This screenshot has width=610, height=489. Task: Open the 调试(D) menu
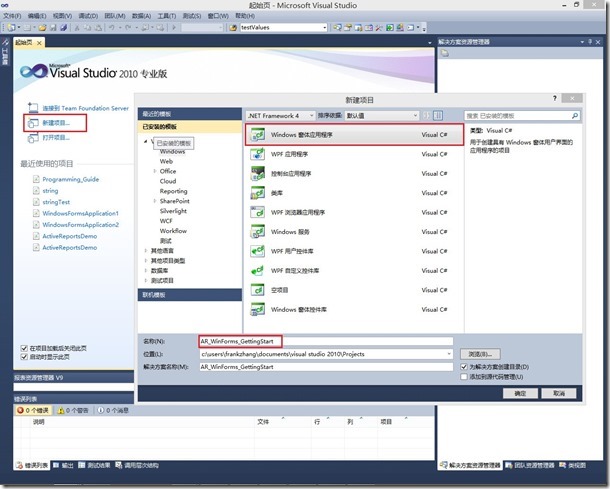tap(88, 16)
